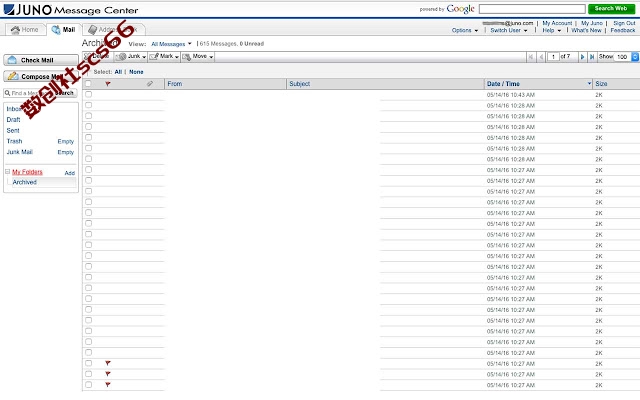
Task: Open the Archived folder
Action: pos(24,182)
